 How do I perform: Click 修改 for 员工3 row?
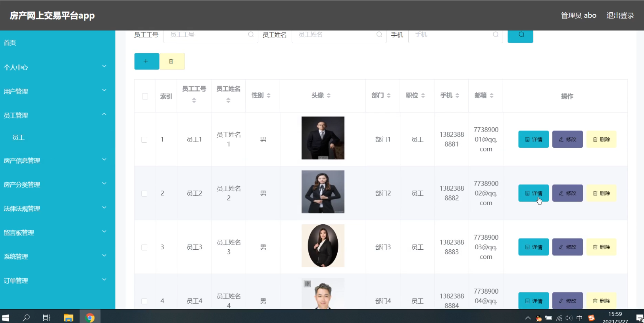(x=567, y=247)
